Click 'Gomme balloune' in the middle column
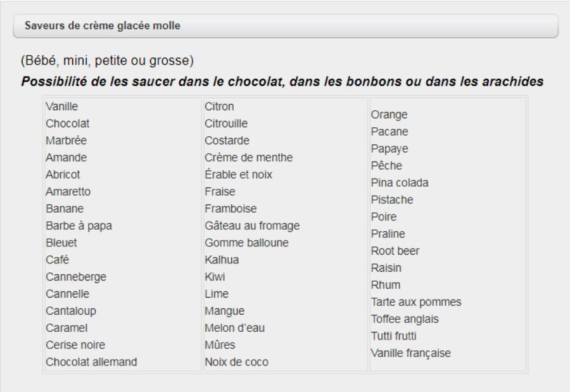Image resolution: width=570 pixels, height=392 pixels. 246,243
